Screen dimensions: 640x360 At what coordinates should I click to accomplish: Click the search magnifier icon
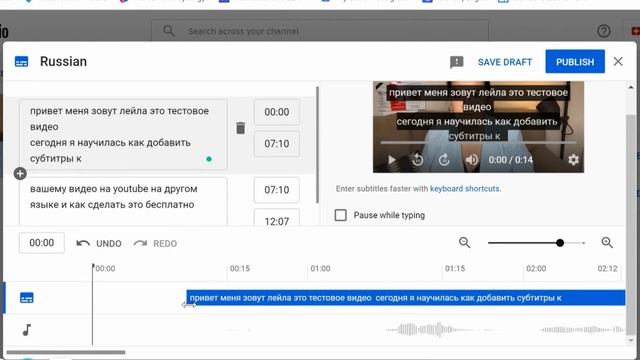point(169,31)
